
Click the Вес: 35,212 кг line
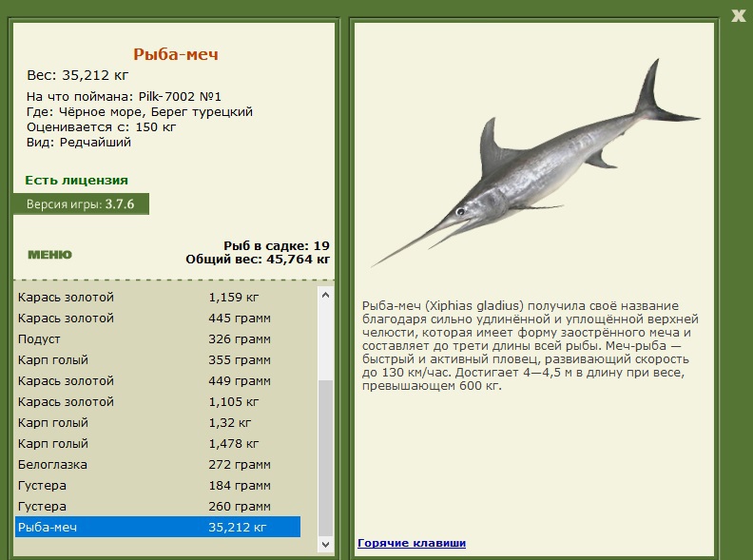(78, 75)
